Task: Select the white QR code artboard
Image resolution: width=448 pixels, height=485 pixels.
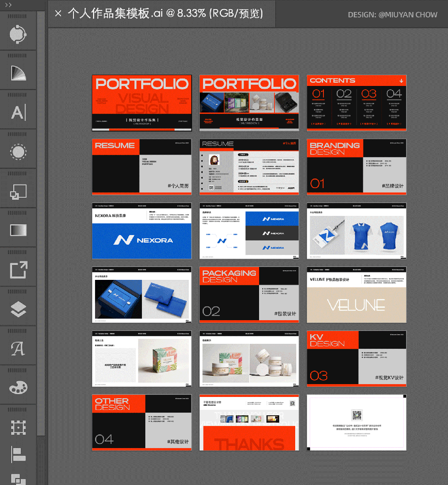Action: (357, 423)
